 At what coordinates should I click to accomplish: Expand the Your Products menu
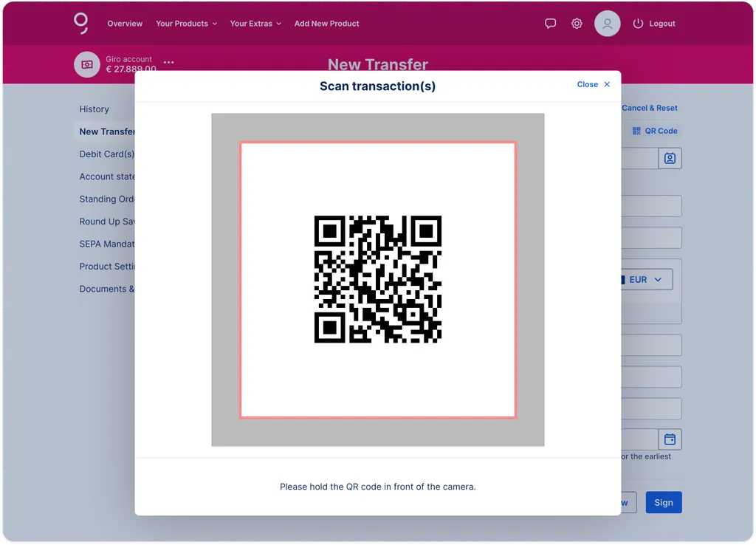(186, 23)
